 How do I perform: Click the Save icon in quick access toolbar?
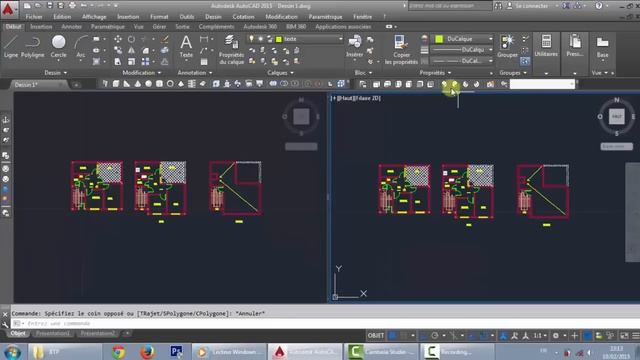tap(49, 6)
